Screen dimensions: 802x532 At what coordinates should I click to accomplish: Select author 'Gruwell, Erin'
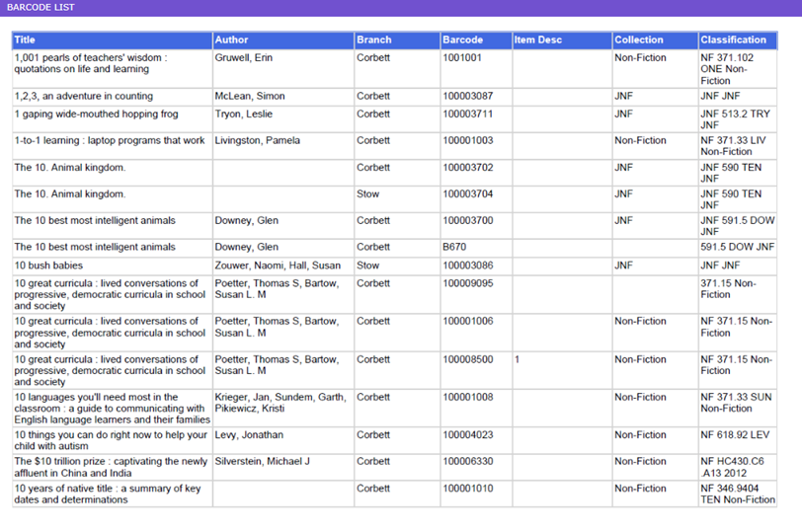[243, 58]
